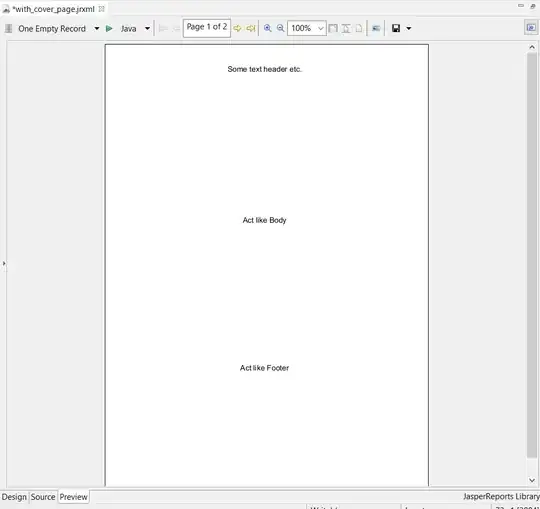
Task: Run the report with the green play button
Action: pos(109,29)
